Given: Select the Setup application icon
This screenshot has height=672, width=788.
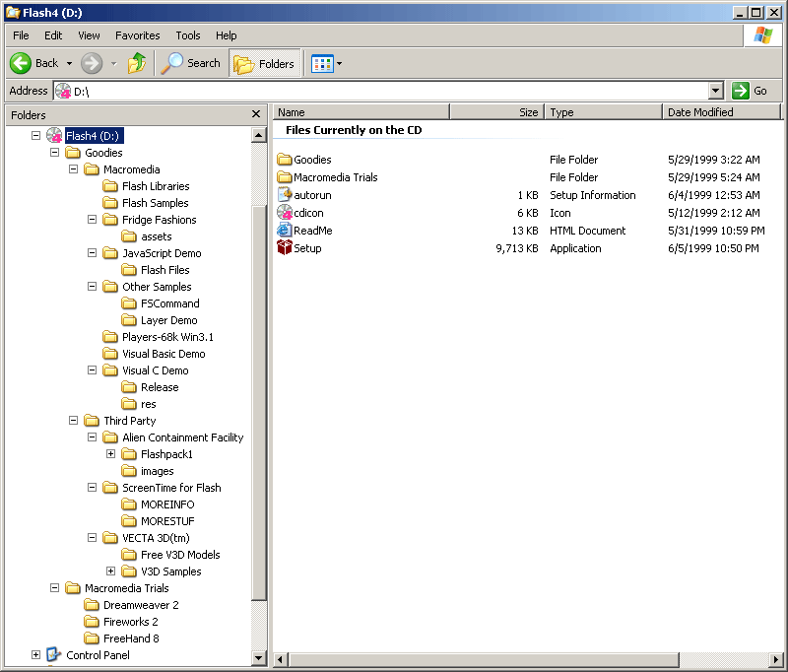Looking at the screenshot, I should coord(285,247).
